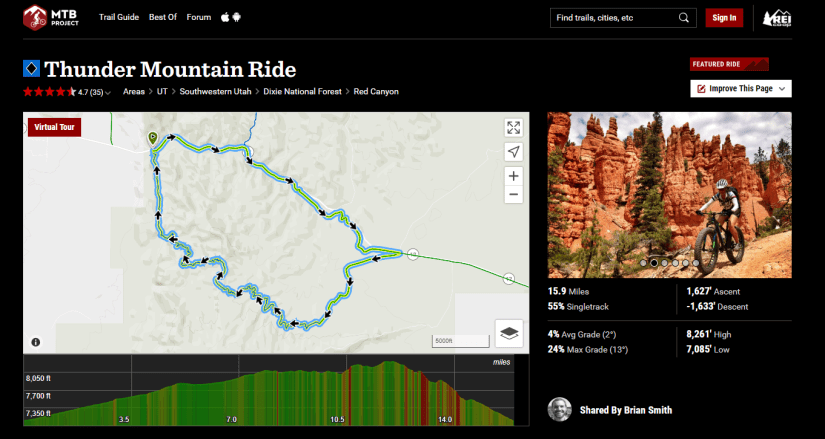
Task: Zoom out on the trail map
Action: click(513, 194)
